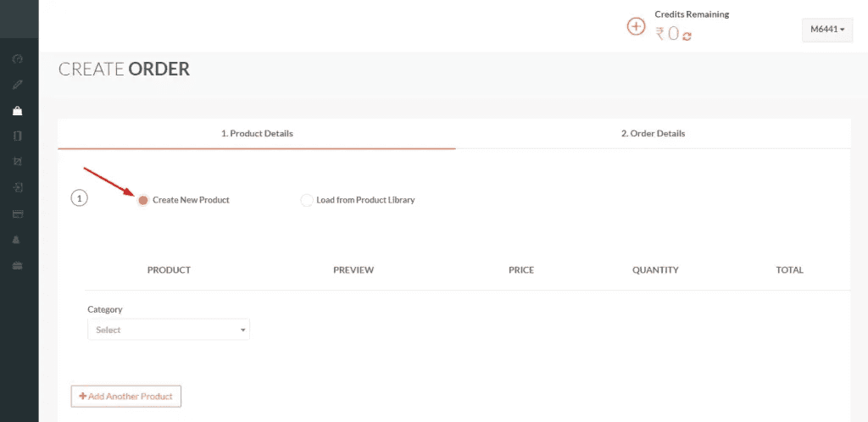Click the Category dropdown arrow
Screen dimensions: 868x422
tap(242, 330)
